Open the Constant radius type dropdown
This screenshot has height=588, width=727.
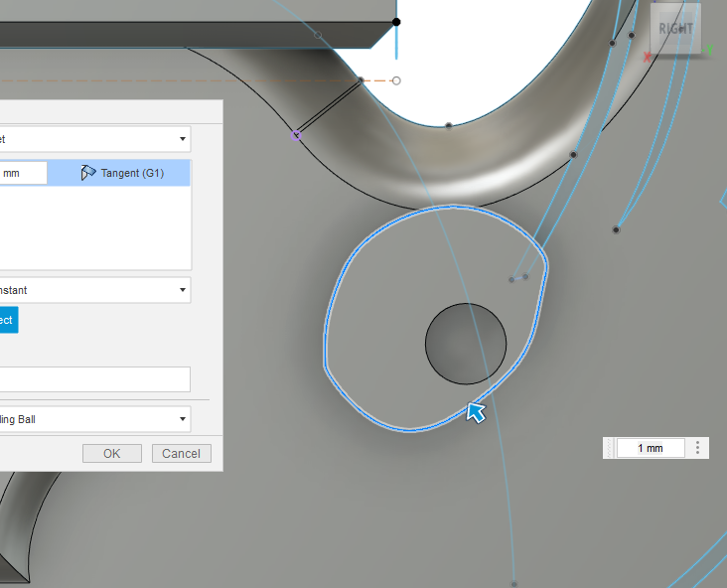95,290
